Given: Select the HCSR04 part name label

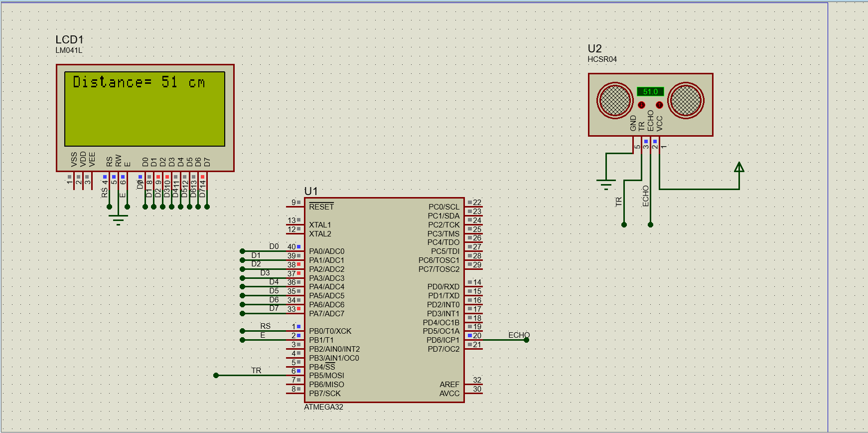Looking at the screenshot, I should click(x=602, y=59).
